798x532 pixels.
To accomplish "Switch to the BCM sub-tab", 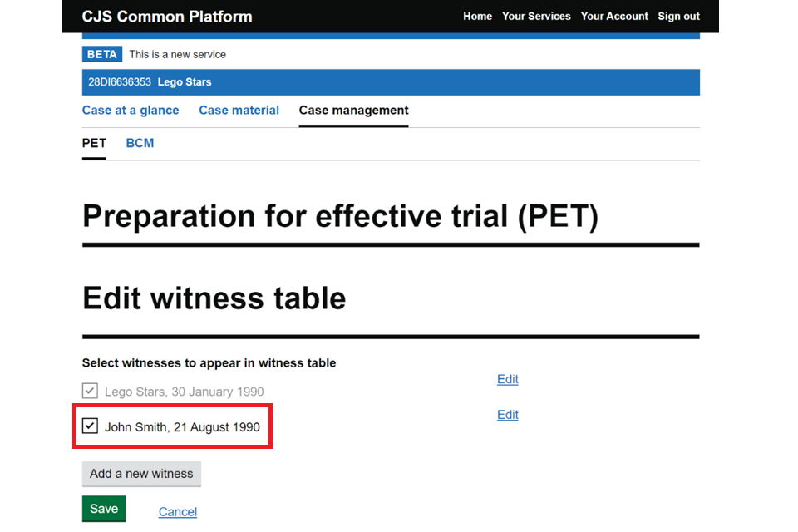I will [140, 143].
